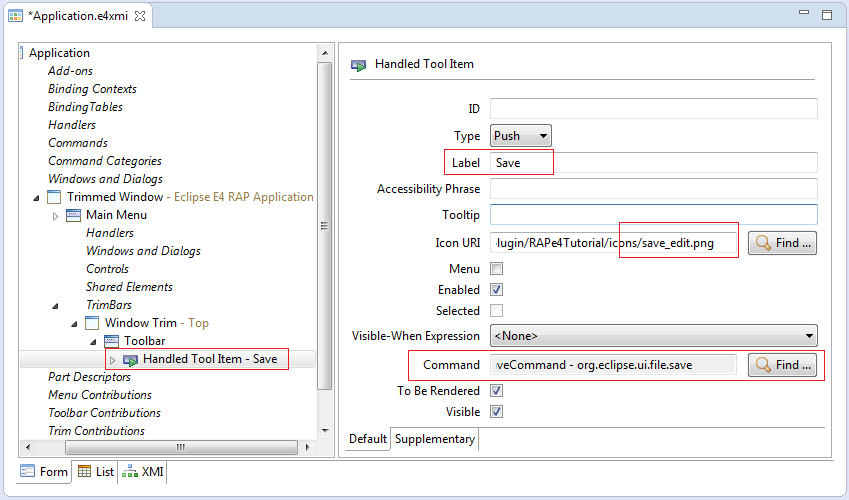Viewport: 849px width, 500px height.
Task: Open the Default tab
Action: tap(368, 439)
